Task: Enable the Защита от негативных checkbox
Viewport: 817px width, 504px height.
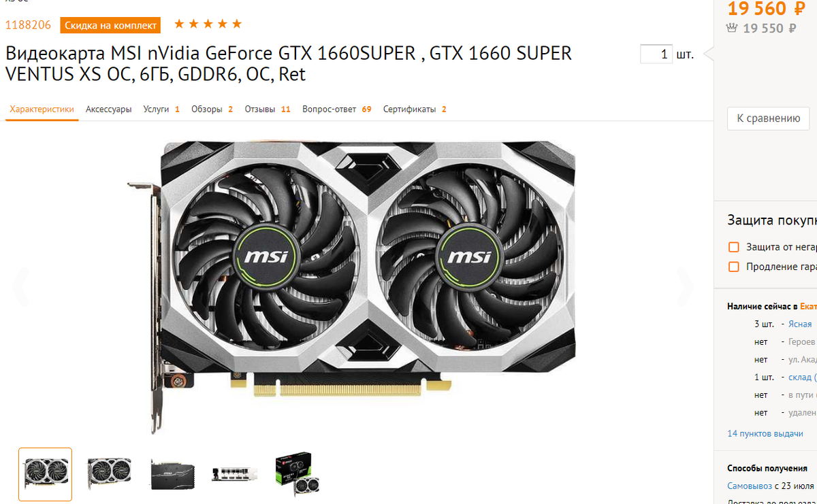Action: pyautogui.click(x=734, y=247)
